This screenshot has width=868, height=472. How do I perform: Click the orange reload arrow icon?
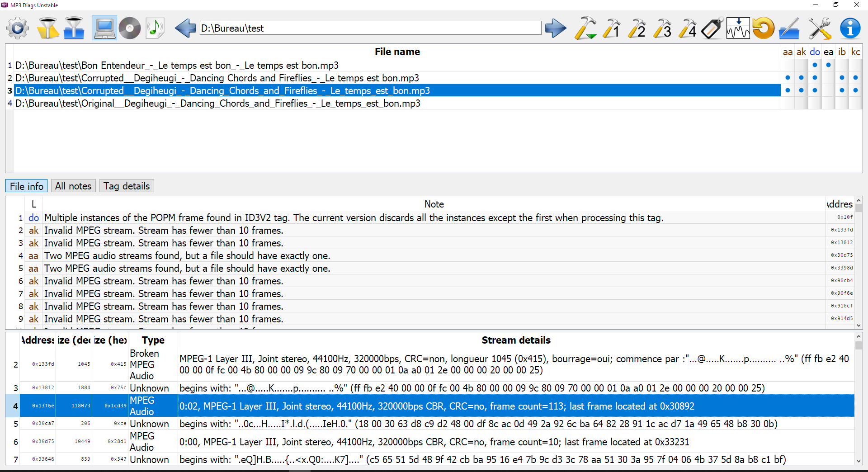click(x=763, y=28)
